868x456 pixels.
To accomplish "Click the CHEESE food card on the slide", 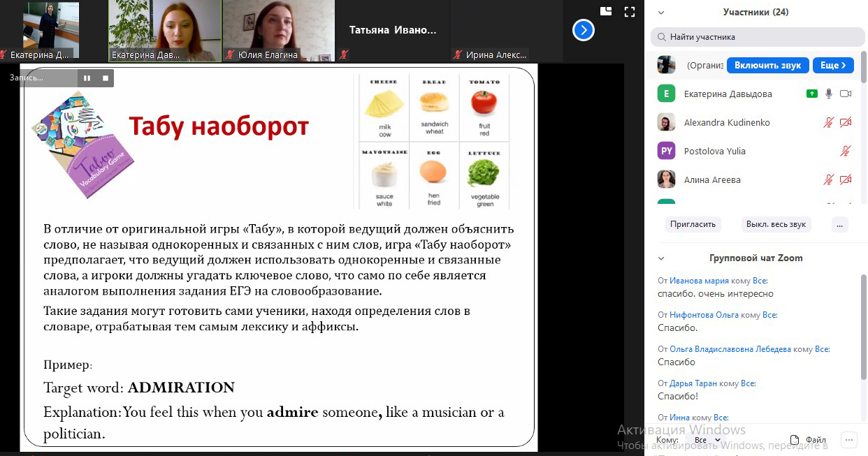I will 384,108.
